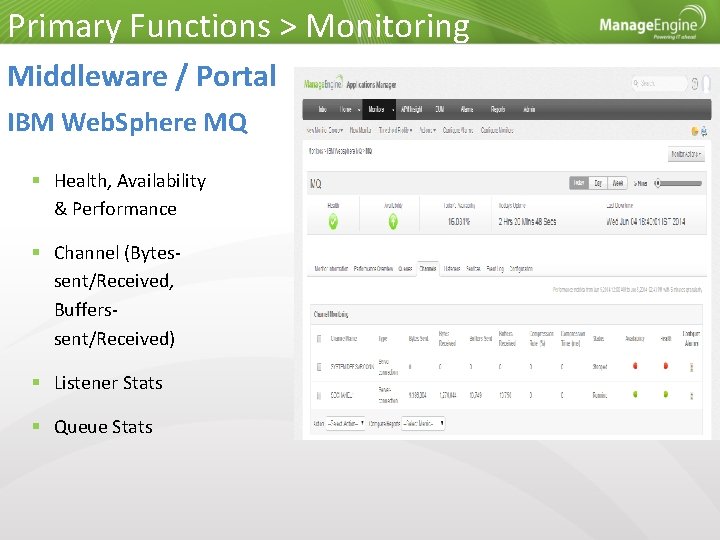Image resolution: width=720 pixels, height=540 pixels.
Task: Tick checkbox for SYSTEM.DEF.SVRCONN channel row
Action: (319, 367)
